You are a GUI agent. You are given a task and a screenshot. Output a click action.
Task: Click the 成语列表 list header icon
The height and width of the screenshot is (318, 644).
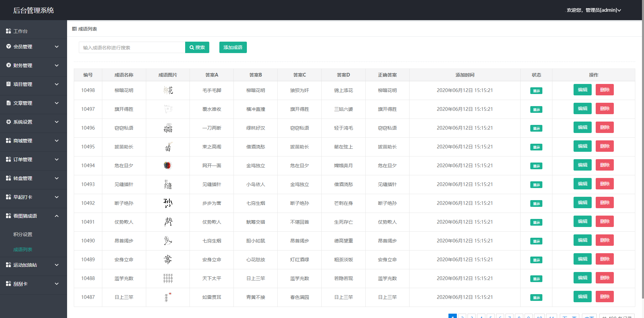74,29
